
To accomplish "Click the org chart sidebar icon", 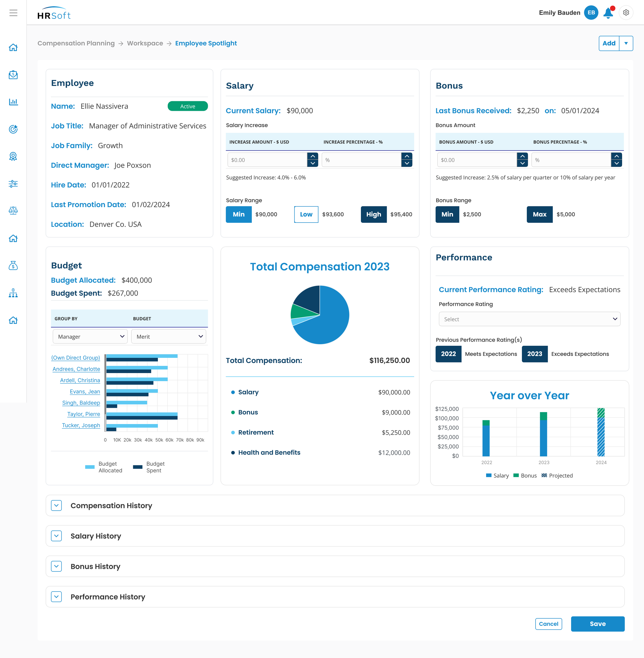I will click(13, 293).
